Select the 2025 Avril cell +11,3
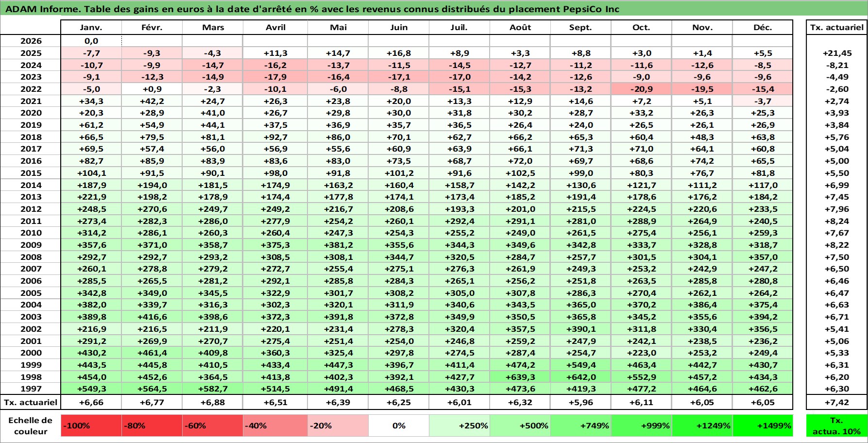This screenshot has height=443, width=868. [275, 53]
